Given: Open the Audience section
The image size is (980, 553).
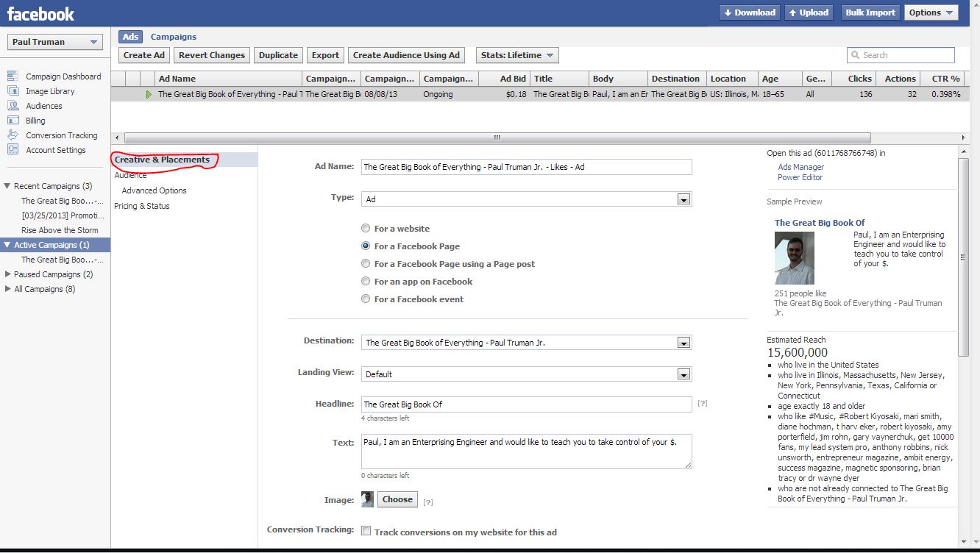Looking at the screenshot, I should (x=130, y=175).
